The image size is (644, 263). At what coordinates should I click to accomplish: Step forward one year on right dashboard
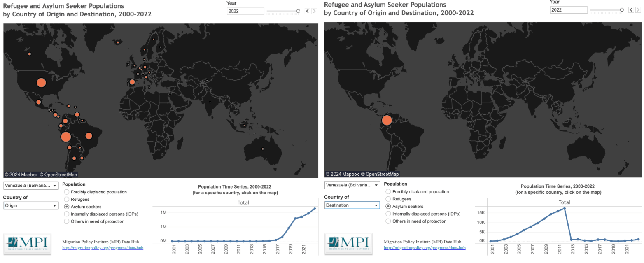coord(638,9)
